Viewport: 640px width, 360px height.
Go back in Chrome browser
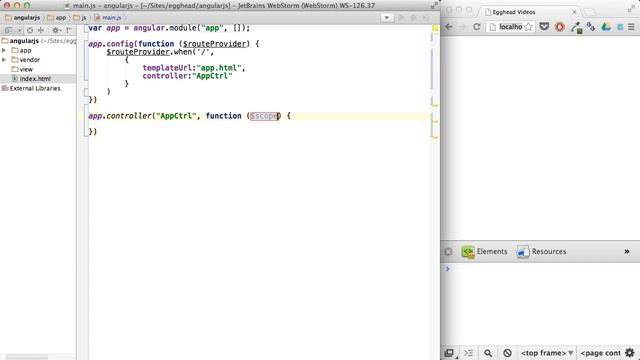449,27
